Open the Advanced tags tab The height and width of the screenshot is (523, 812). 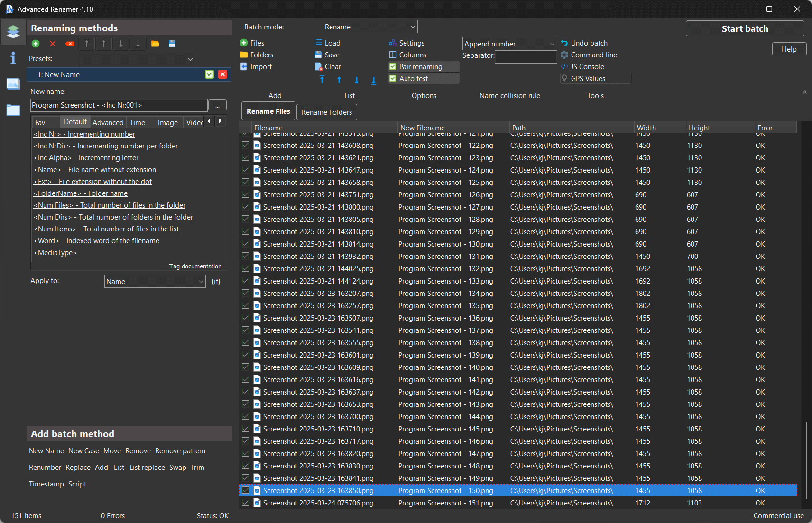point(108,122)
